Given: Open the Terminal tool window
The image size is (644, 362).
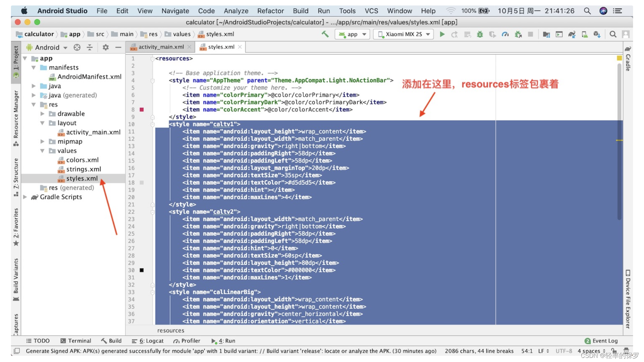Looking at the screenshot, I should coord(76,341).
